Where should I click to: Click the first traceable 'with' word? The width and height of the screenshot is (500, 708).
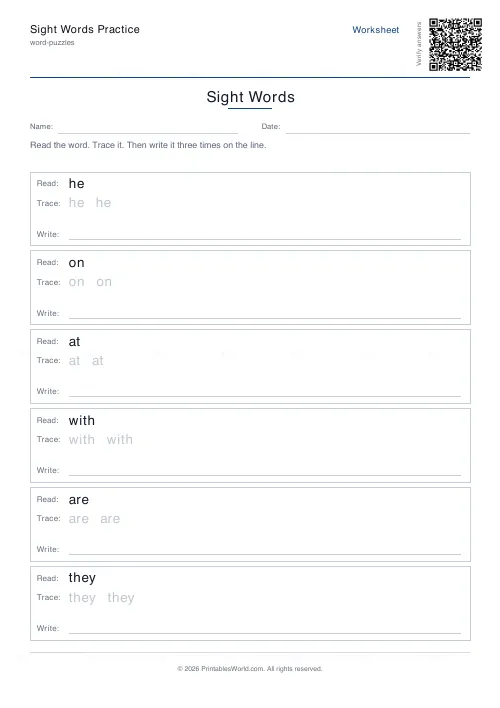(x=82, y=439)
